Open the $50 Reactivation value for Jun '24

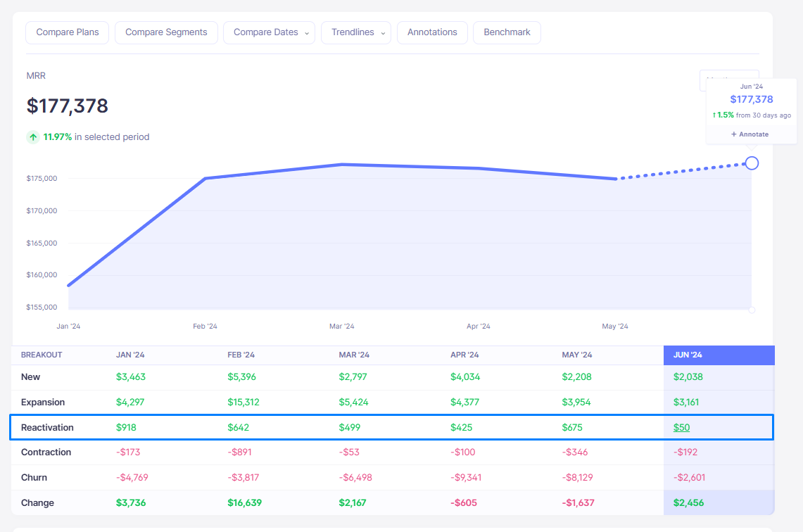(681, 427)
